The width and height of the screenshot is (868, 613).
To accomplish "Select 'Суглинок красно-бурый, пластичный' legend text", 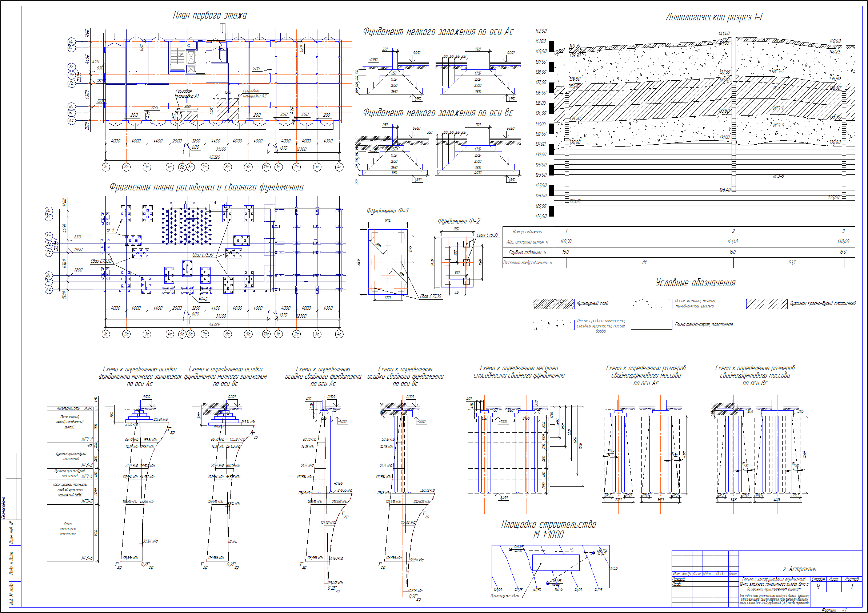I will pyautogui.click(x=823, y=304).
